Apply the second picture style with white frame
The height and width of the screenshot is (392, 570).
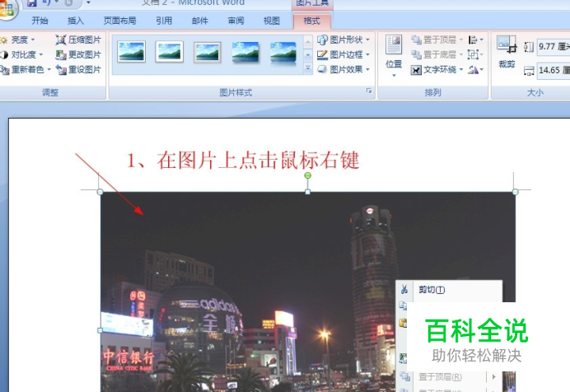170,52
